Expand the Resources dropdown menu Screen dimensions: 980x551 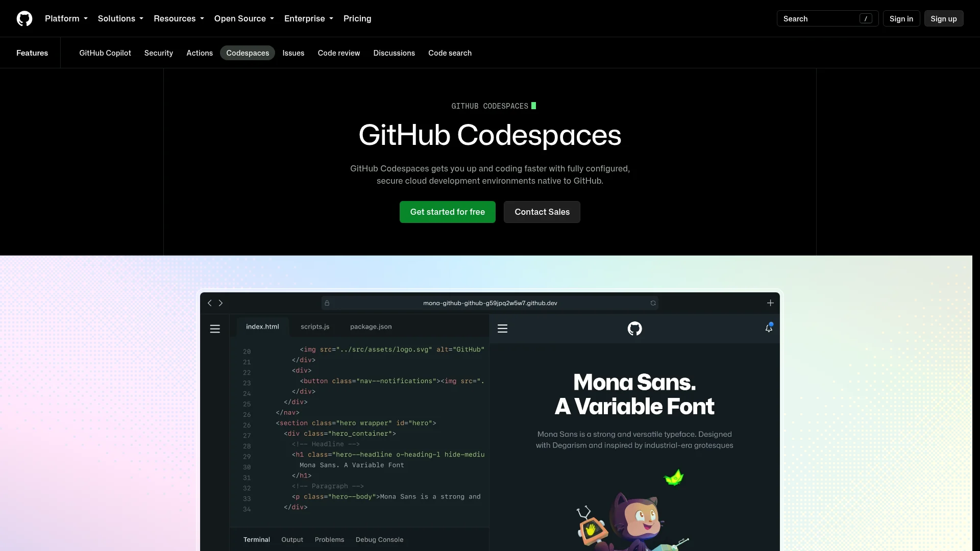coord(179,18)
